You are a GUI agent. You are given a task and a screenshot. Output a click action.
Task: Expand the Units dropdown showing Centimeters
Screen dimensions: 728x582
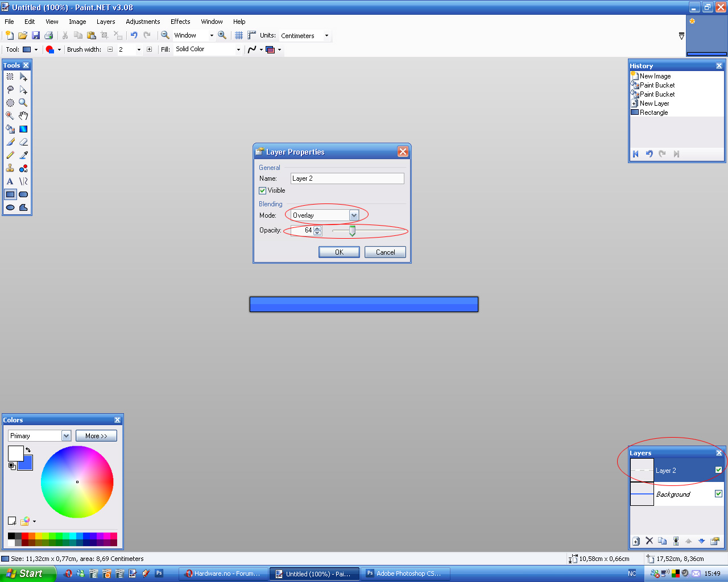pos(326,36)
